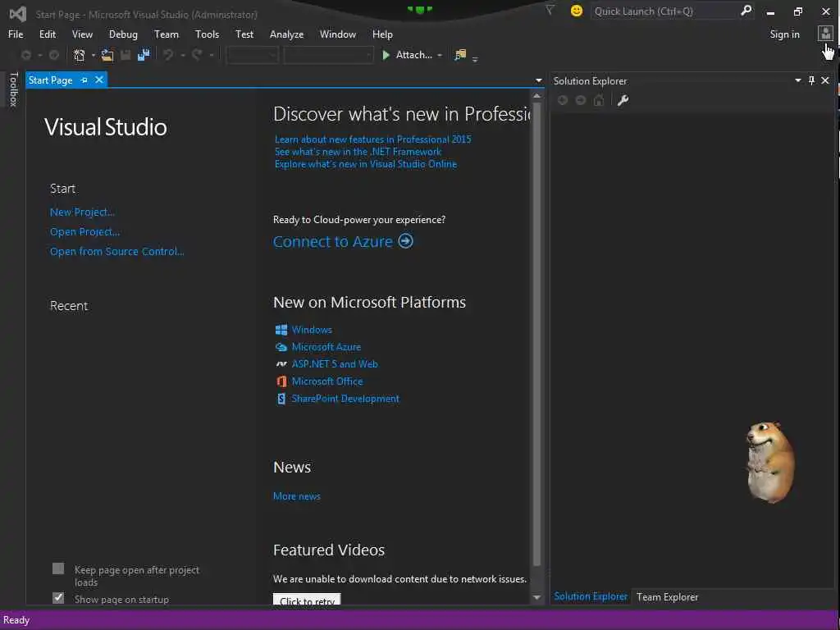Click the Navigate Forward toolbar icon

click(54, 55)
